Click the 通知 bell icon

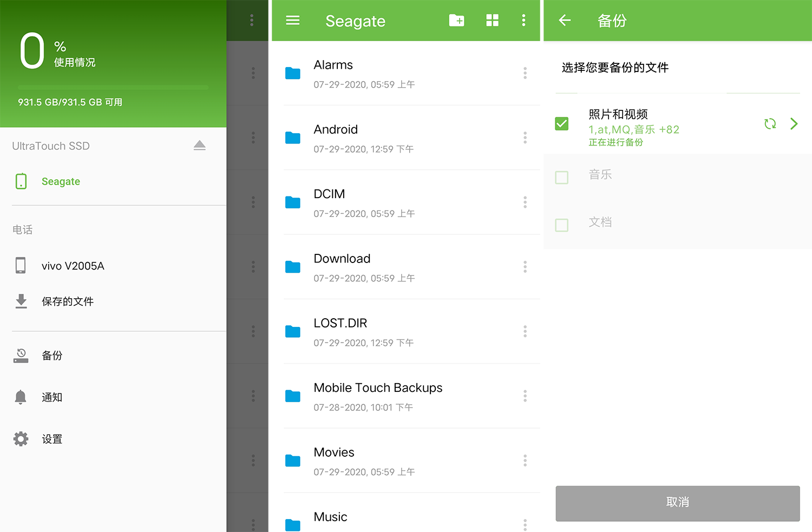tap(21, 397)
